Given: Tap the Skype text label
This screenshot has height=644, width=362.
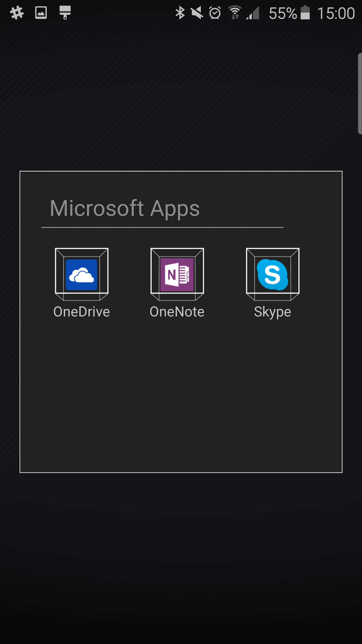Looking at the screenshot, I should (273, 312).
